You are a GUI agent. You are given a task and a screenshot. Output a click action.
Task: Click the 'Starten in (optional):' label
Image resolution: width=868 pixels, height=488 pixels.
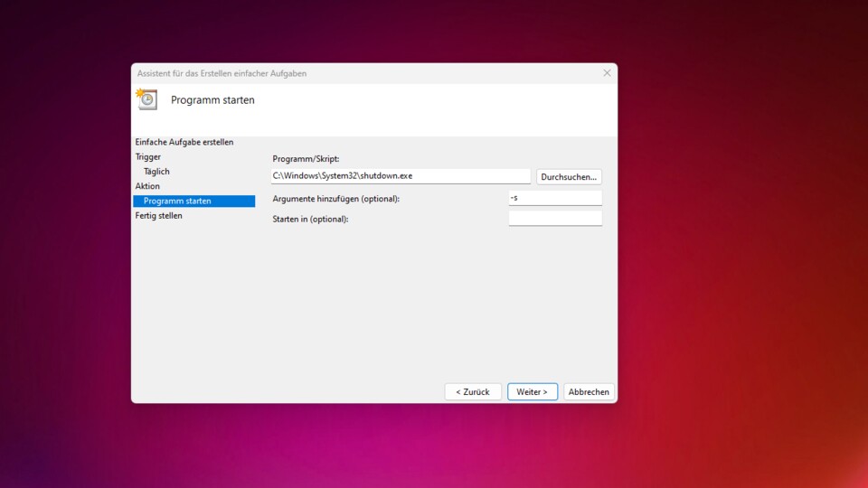[310, 219]
